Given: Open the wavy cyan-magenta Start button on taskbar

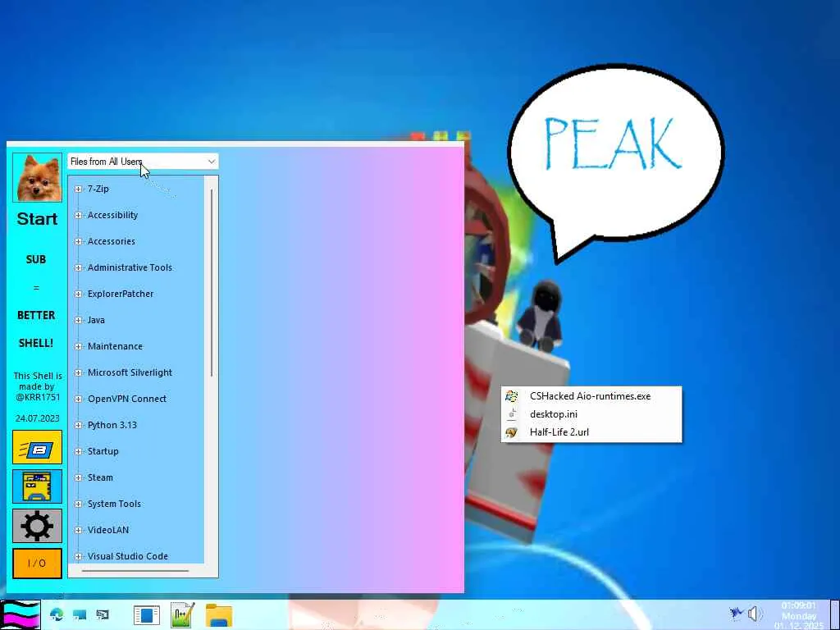Looking at the screenshot, I should coord(21,615).
